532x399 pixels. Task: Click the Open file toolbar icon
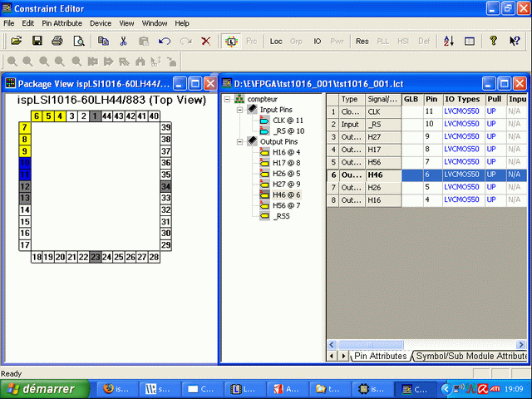(x=16, y=41)
